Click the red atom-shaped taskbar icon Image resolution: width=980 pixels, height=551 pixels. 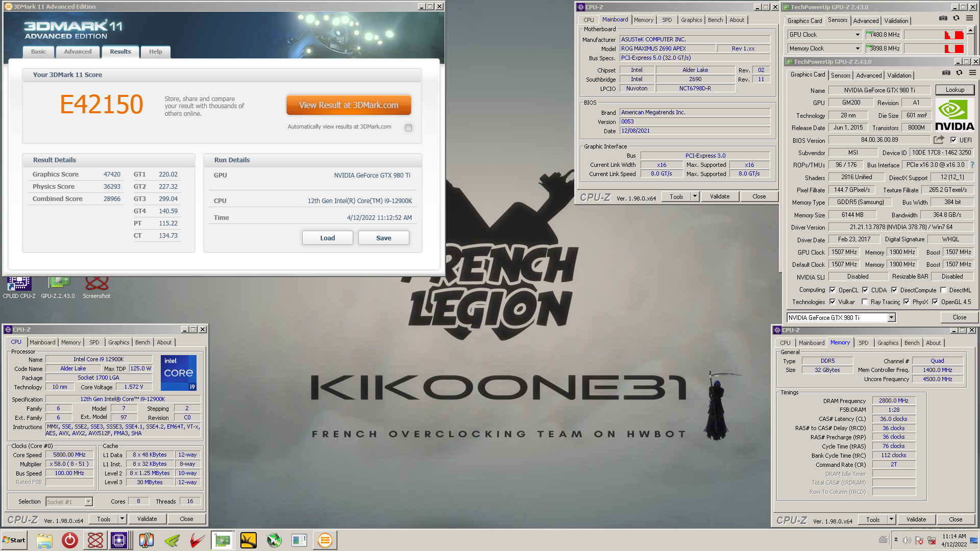coord(95,540)
